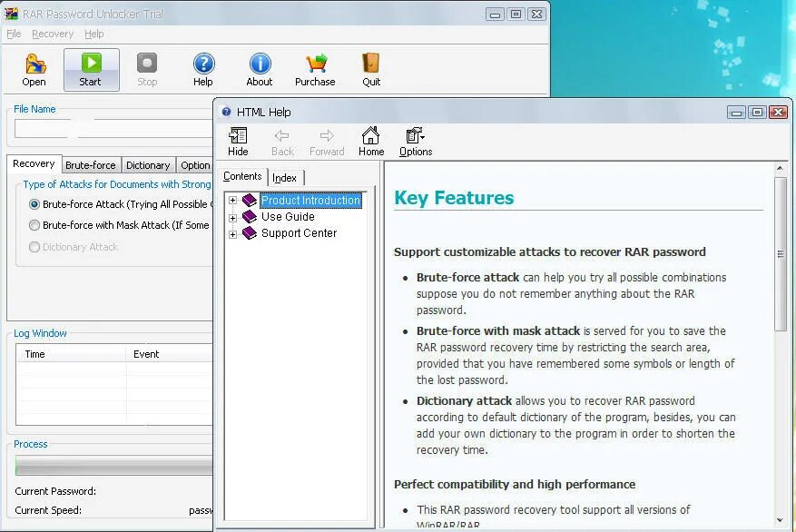Click 'Brute-force attack' bold text in help

[x=467, y=277]
